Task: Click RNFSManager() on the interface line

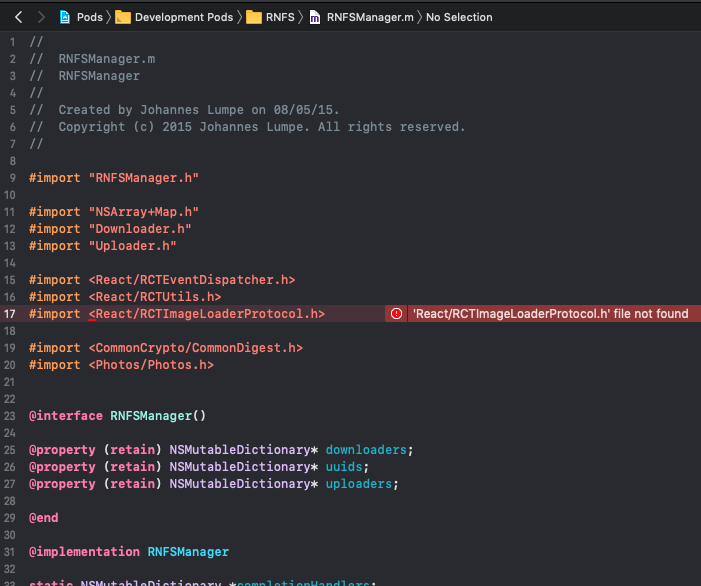Action: [x=158, y=416]
